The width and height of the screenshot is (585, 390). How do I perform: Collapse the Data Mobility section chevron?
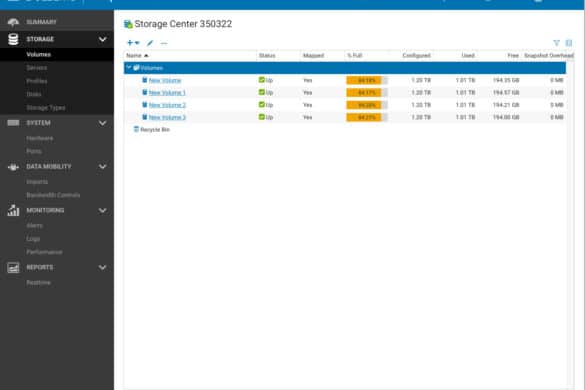pos(103,166)
